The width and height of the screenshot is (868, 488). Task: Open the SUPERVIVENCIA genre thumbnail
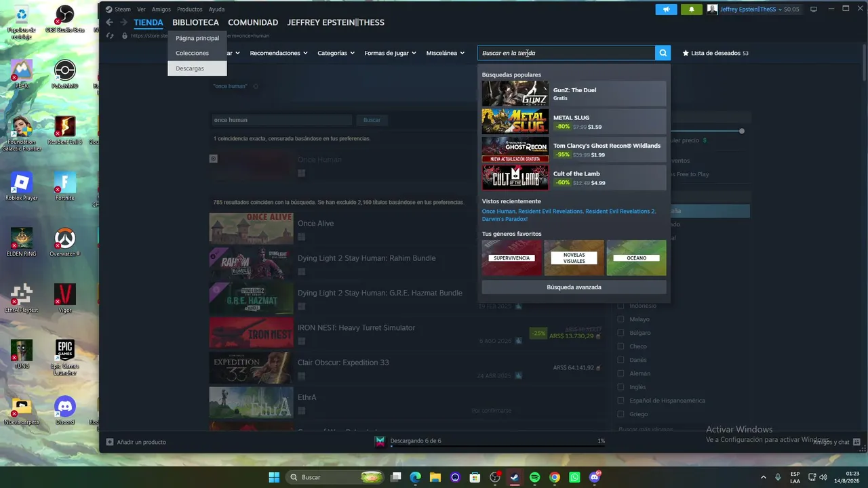[512, 258]
